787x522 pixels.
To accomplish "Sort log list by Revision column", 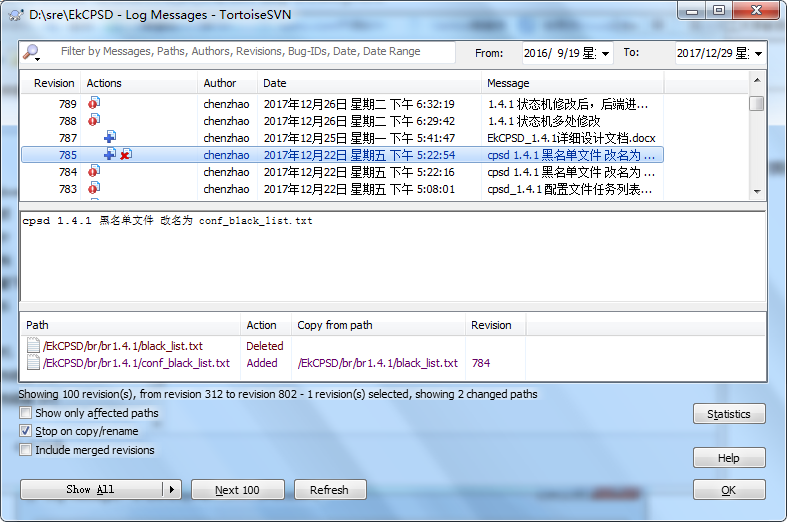I will point(51,83).
